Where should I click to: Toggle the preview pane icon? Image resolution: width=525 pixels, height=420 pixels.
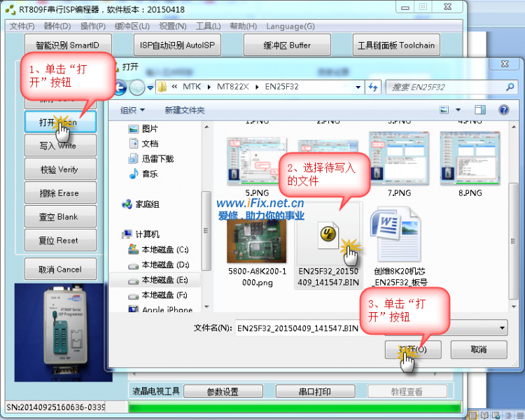[479, 110]
